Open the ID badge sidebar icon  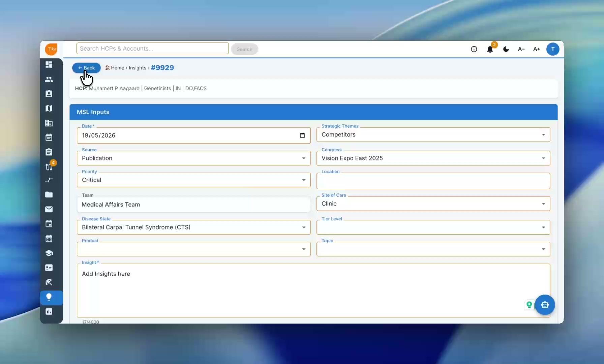tap(49, 94)
